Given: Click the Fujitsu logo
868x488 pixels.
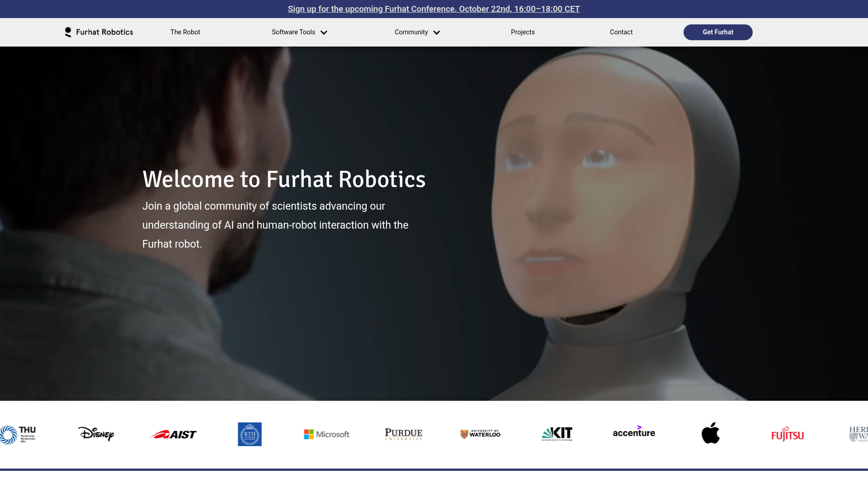Looking at the screenshot, I should coord(788,434).
